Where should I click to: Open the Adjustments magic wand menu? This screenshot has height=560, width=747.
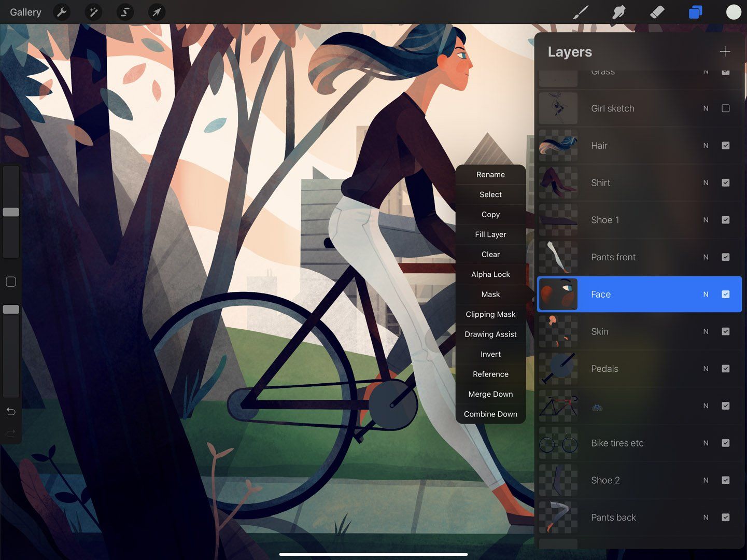pyautogui.click(x=93, y=12)
